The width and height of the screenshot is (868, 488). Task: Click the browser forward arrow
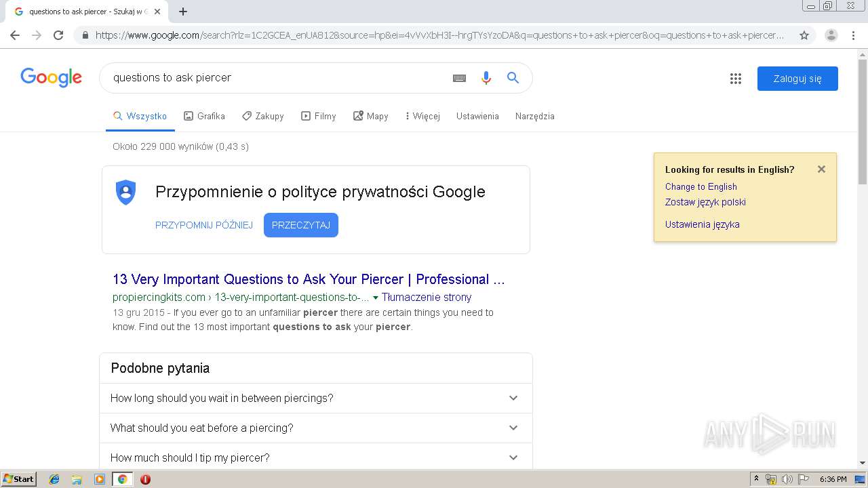[x=37, y=35]
